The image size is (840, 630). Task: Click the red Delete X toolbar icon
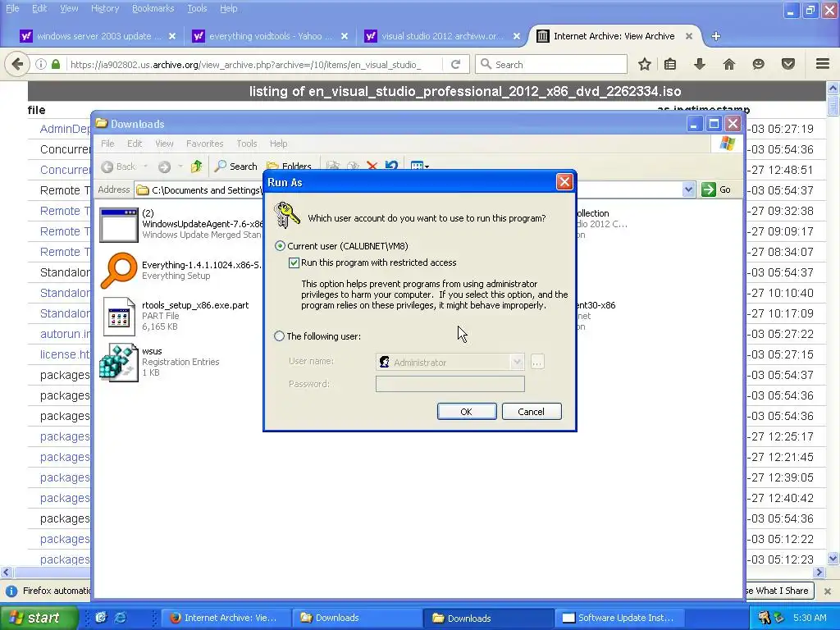[372, 167]
